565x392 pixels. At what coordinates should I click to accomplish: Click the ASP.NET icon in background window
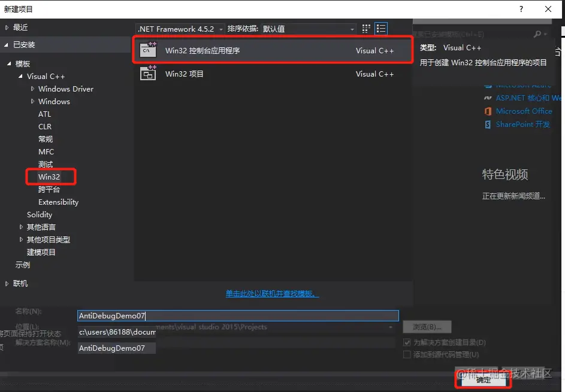pyautogui.click(x=488, y=98)
